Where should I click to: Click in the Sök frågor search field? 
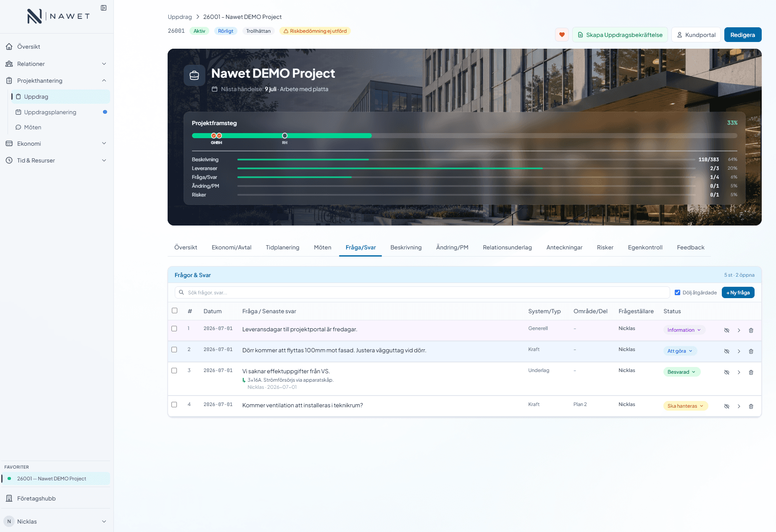click(422, 293)
